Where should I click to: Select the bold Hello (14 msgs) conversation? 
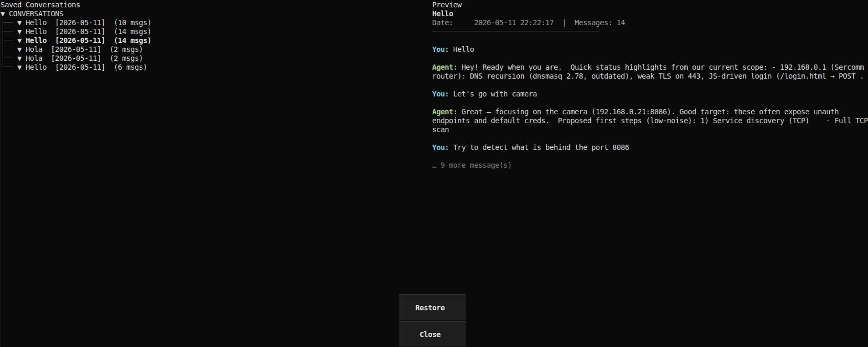tap(88, 41)
